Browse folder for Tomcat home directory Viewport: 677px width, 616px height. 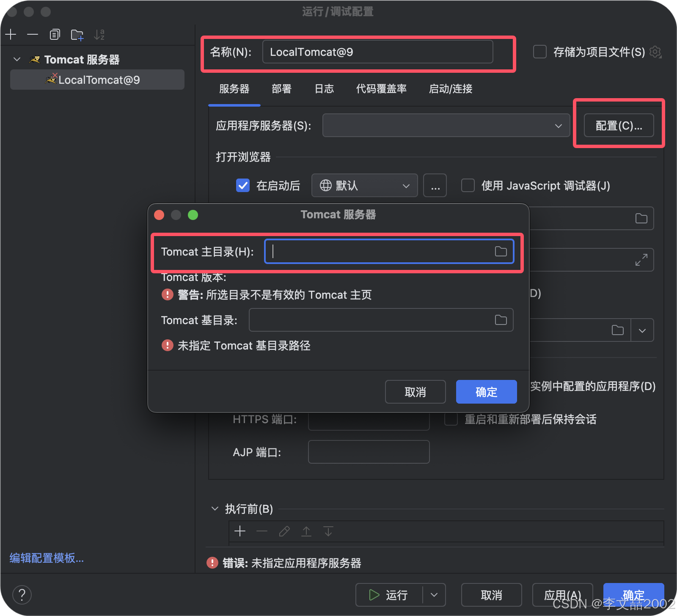click(501, 251)
